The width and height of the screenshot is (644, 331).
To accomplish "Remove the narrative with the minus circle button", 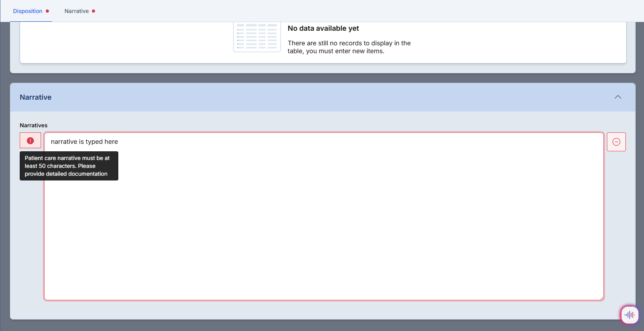I will (x=616, y=142).
